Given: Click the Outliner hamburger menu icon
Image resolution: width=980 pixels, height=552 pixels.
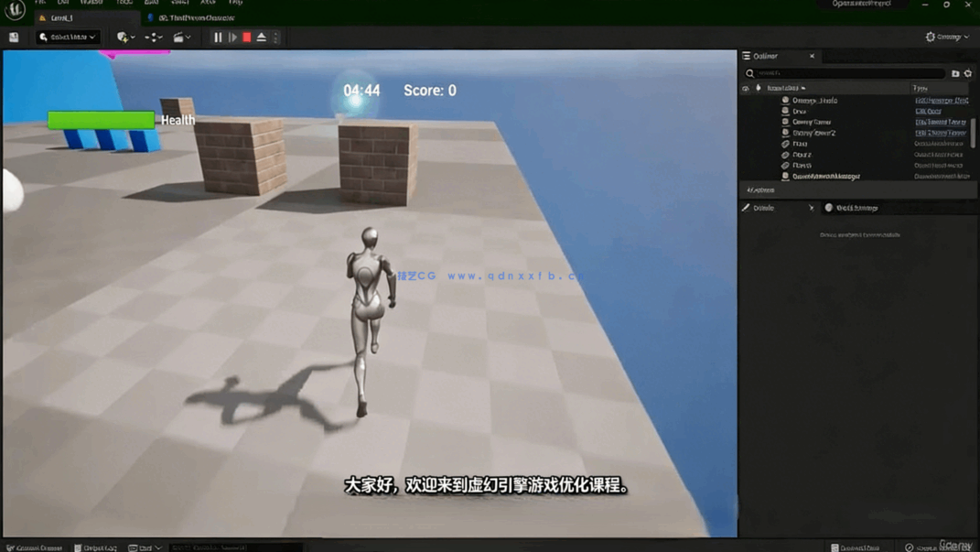Looking at the screenshot, I should (x=745, y=57).
